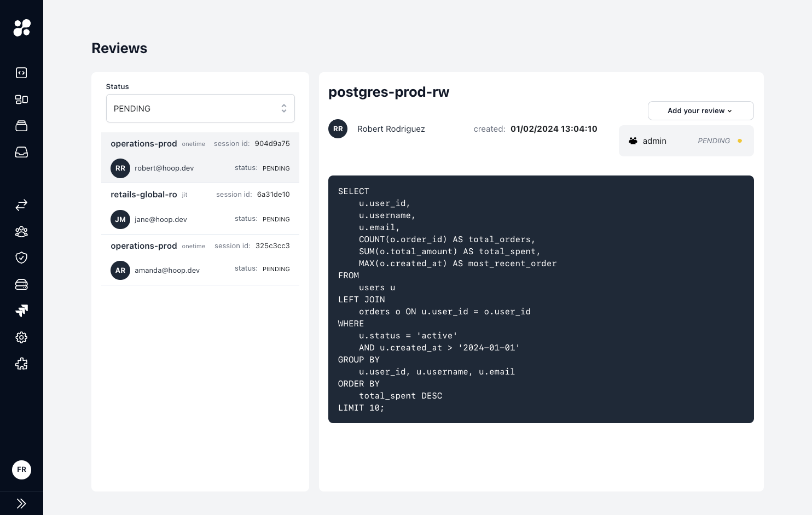Expand the Add your review dropdown
This screenshot has height=515, width=812.
700,110
